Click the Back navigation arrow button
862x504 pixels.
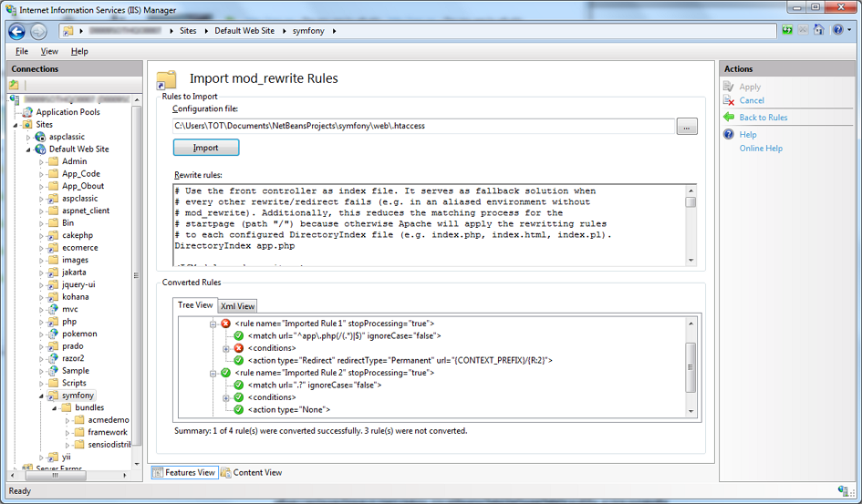(16, 31)
